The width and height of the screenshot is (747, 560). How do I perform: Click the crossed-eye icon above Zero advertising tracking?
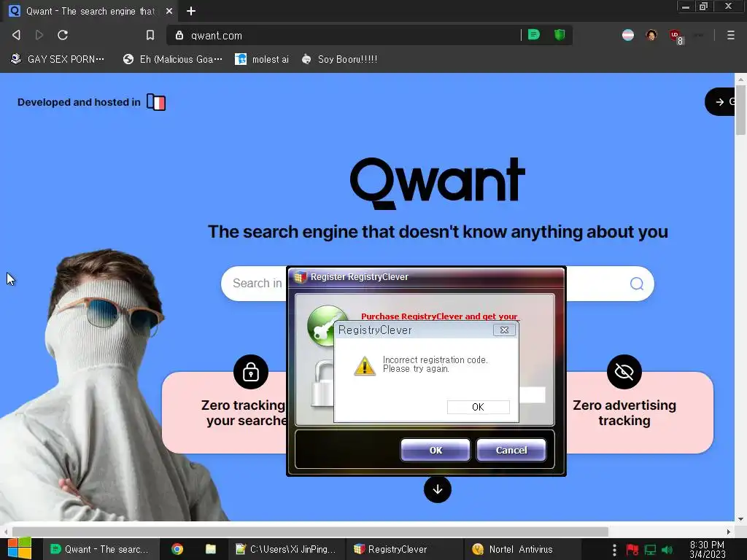624,372
